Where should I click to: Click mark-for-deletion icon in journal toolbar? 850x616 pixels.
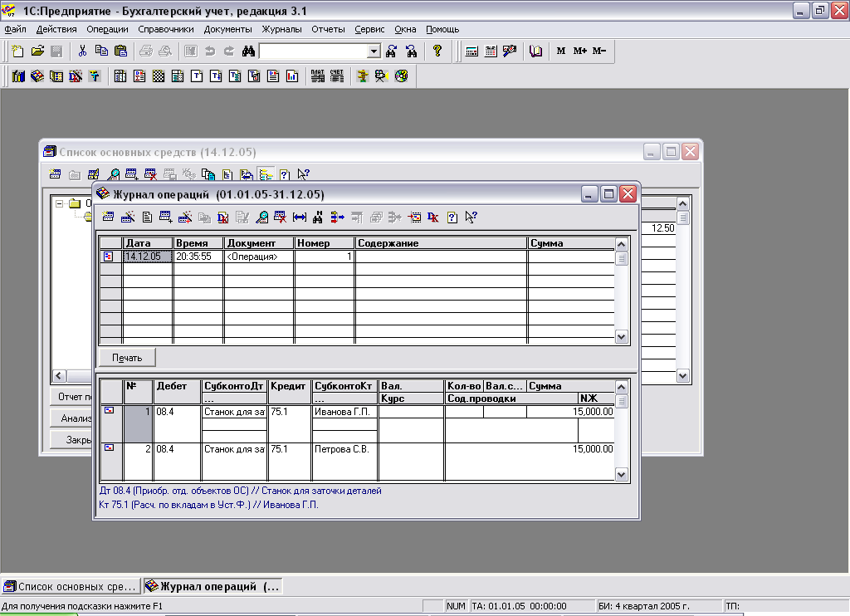pyautogui.click(x=281, y=218)
